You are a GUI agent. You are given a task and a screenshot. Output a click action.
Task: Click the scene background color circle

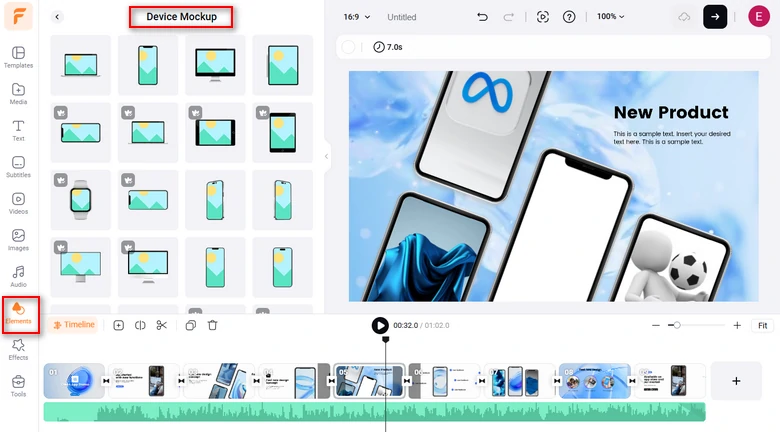pyautogui.click(x=348, y=47)
